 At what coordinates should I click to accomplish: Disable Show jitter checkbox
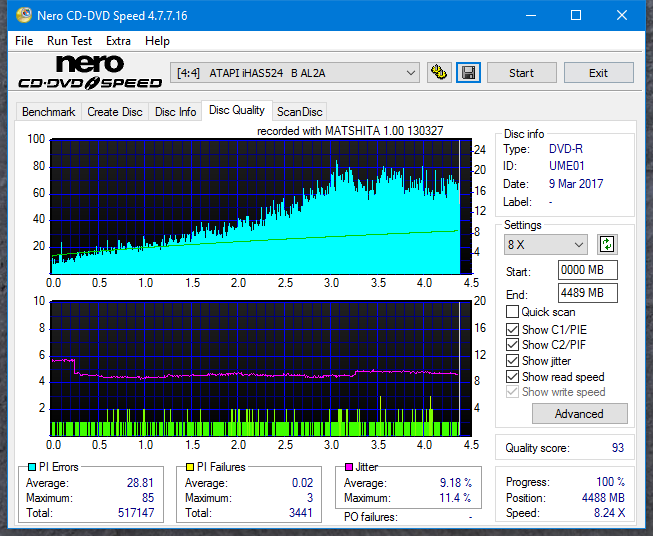(x=512, y=361)
